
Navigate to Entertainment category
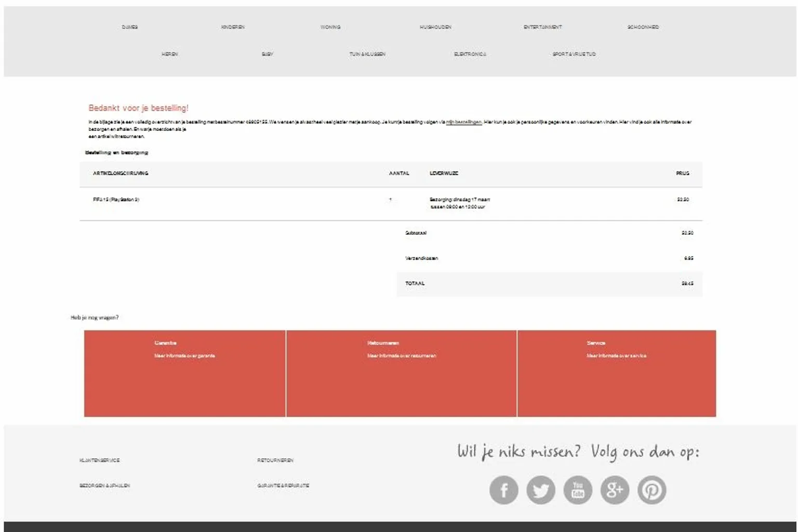tap(542, 27)
